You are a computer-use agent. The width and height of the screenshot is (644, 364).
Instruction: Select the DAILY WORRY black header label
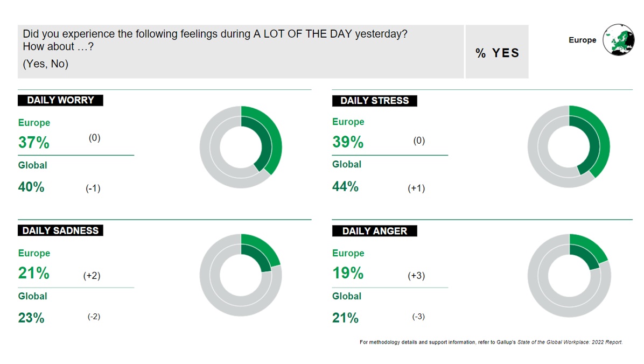pos(60,100)
